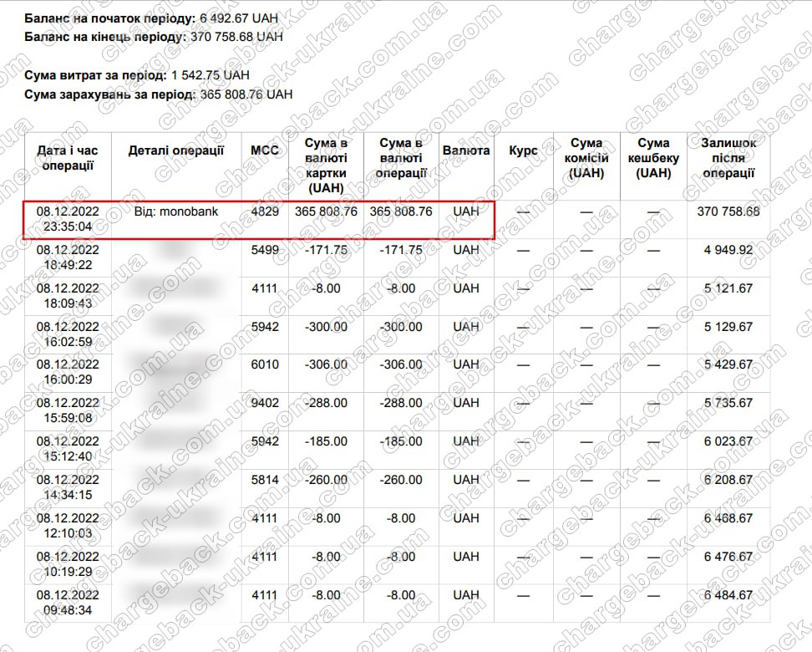Select the 370 758.68 balance in table row
812x652 pixels.
(728, 212)
